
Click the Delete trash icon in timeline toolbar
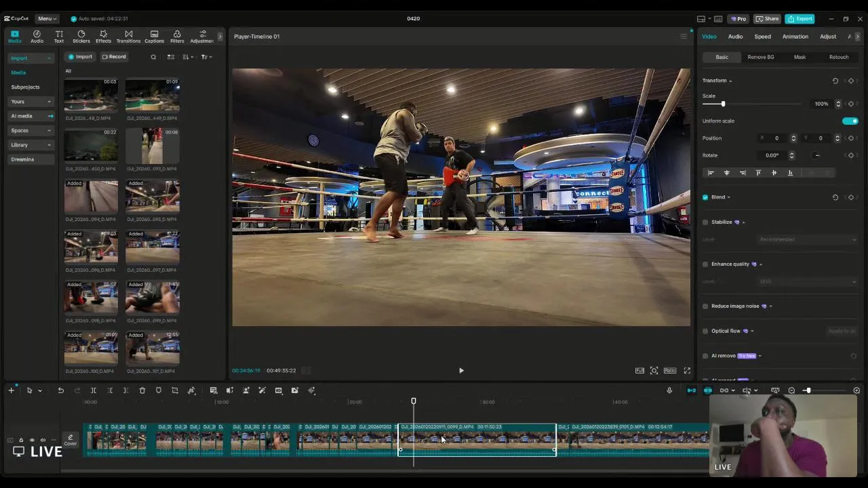142,390
